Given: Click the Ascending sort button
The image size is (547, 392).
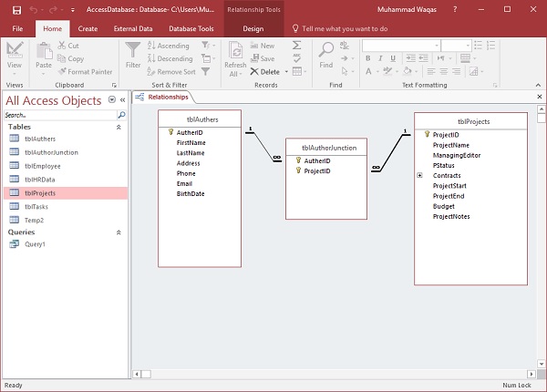Looking at the screenshot, I should pyautogui.click(x=169, y=45).
